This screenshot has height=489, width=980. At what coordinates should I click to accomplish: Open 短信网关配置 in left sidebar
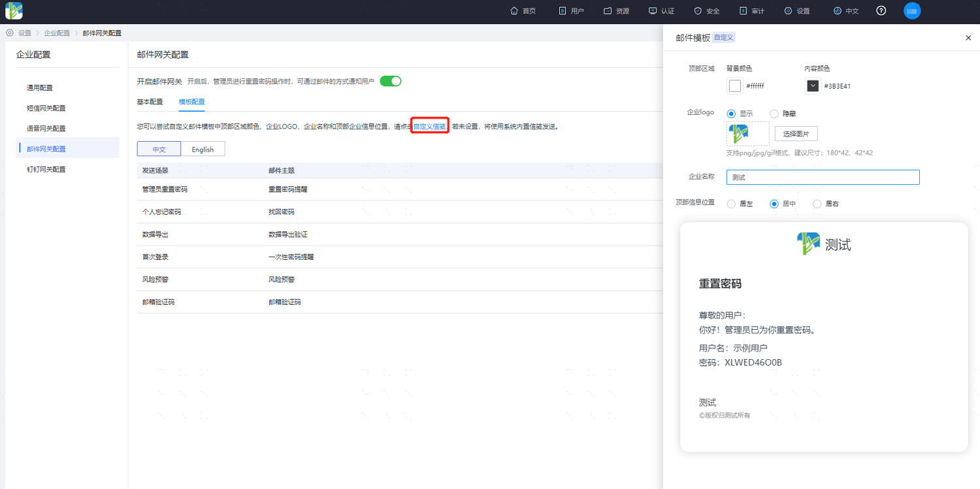[46, 108]
